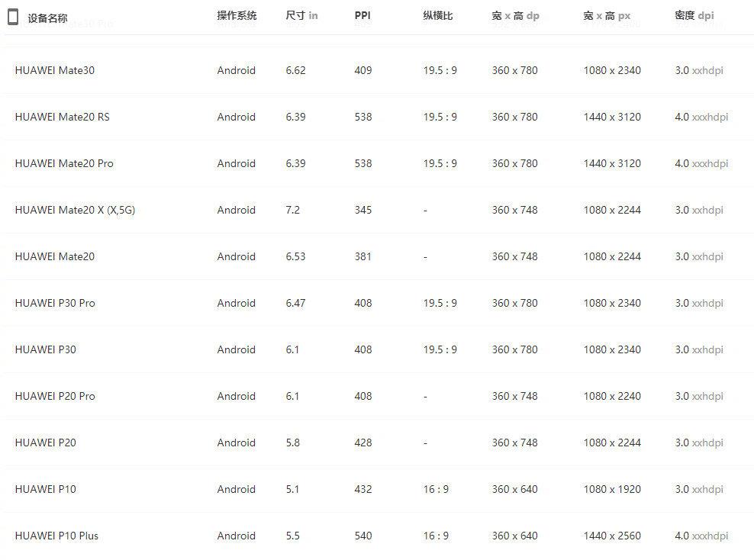Viewport: 754px width, 560px height.
Task: Click HUAWEI Mate20 X (X,5G) device name
Action: 75,210
